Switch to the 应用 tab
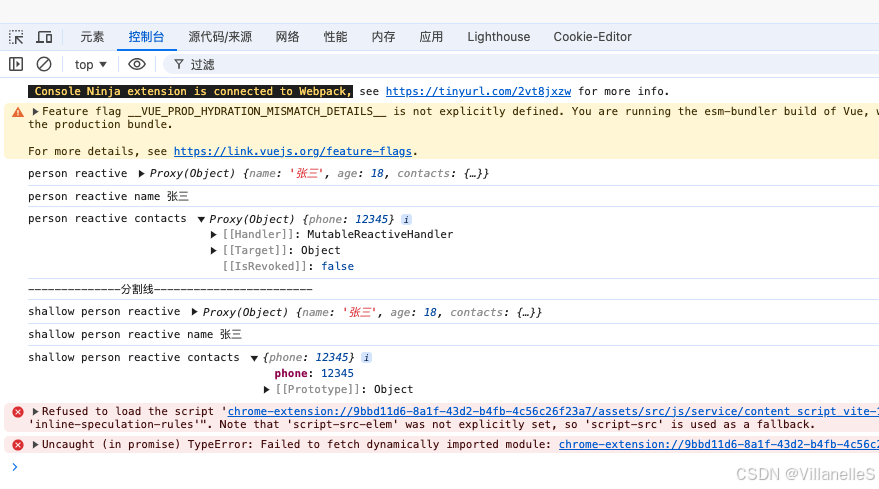This screenshot has width=879, height=489. (x=431, y=37)
